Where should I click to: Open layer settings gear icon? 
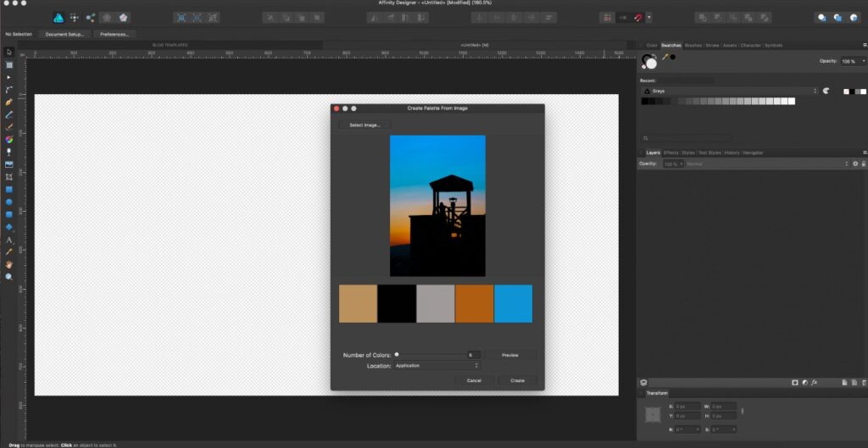[855, 163]
